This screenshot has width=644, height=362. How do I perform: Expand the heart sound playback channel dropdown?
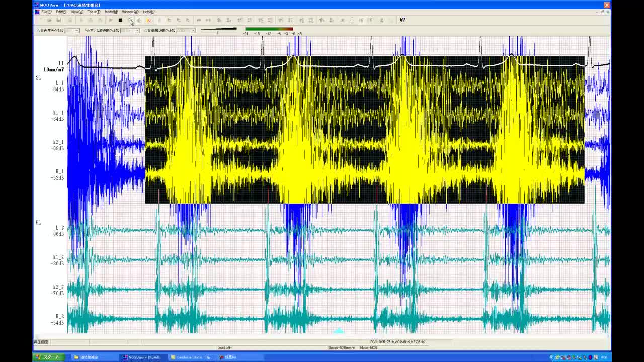76,31
